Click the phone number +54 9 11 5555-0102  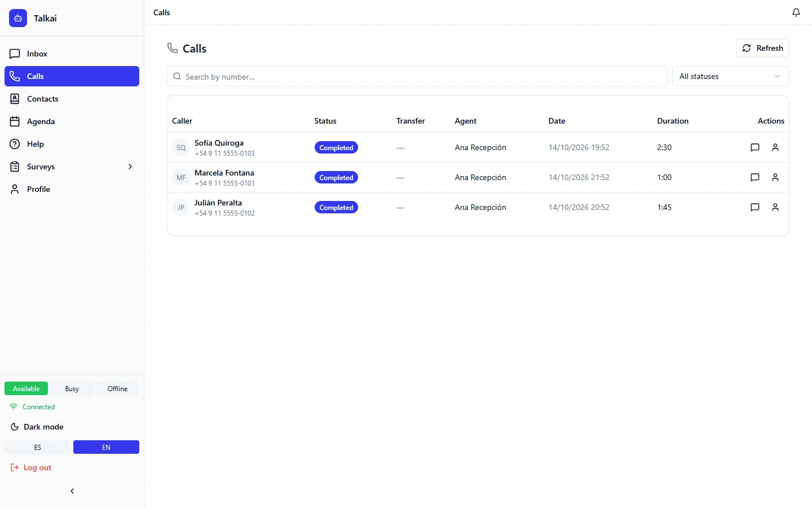tap(224, 213)
